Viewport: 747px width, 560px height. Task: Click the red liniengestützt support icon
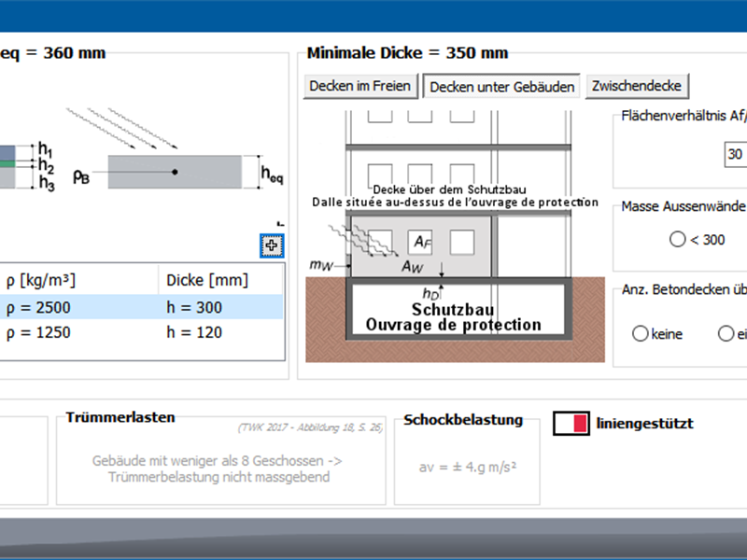click(x=571, y=424)
